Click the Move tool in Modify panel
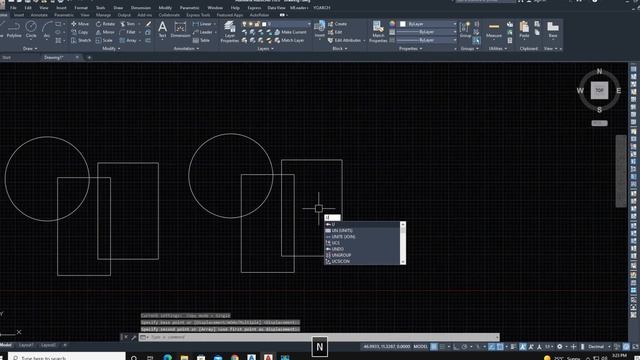 coord(80,24)
